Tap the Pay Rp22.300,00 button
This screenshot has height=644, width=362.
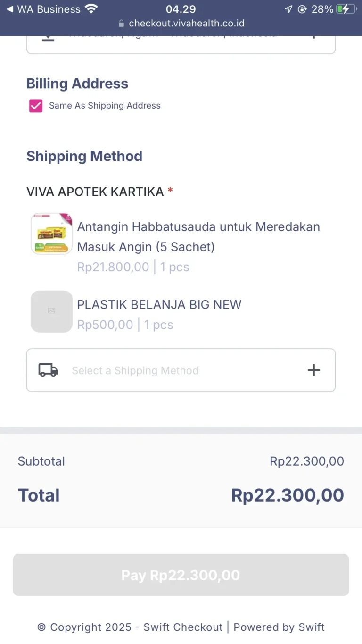(181, 575)
